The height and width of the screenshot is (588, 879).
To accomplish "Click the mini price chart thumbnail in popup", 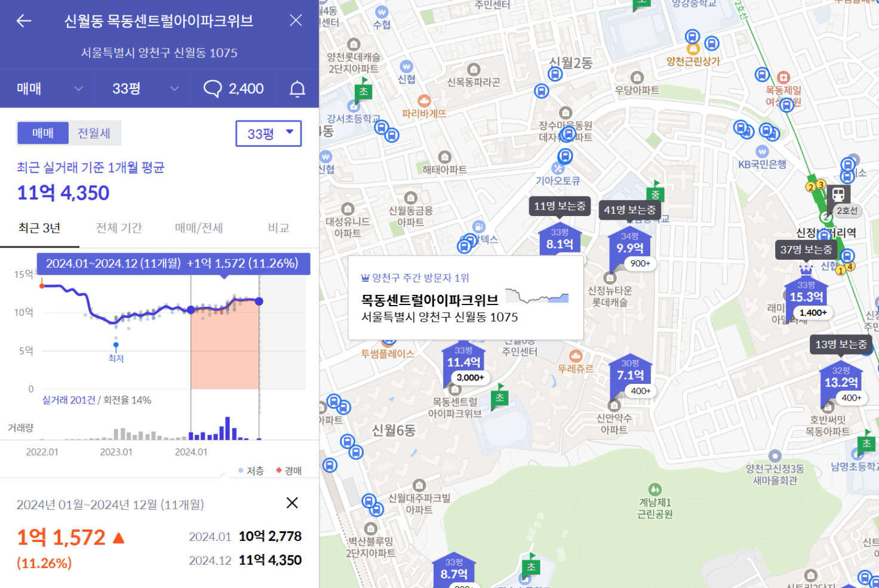I will pos(537,296).
